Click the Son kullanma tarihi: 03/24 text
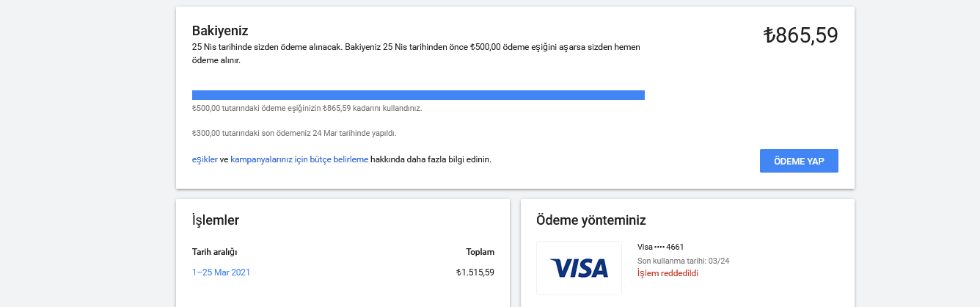The height and width of the screenshot is (307, 980). (683, 261)
